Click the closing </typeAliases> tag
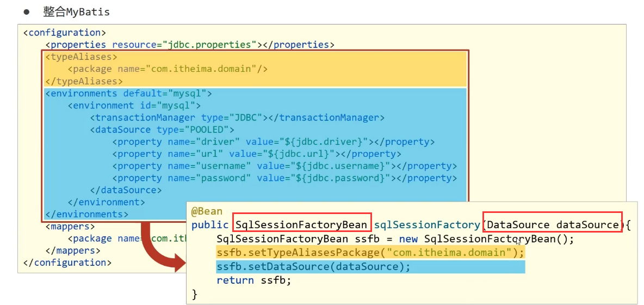Viewport: 644px width, 305px height. coord(84,81)
